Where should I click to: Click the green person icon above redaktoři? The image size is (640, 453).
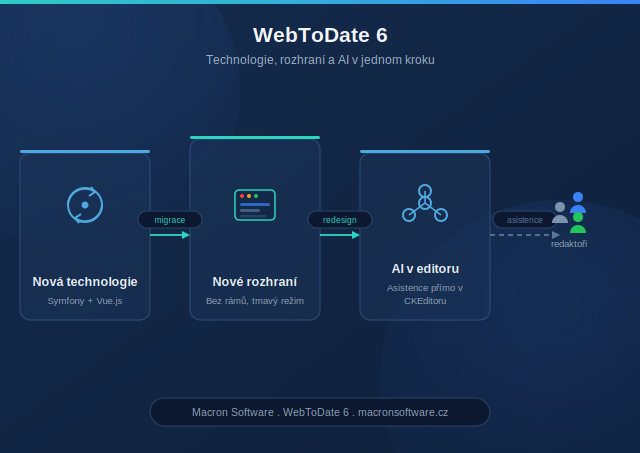point(578,223)
